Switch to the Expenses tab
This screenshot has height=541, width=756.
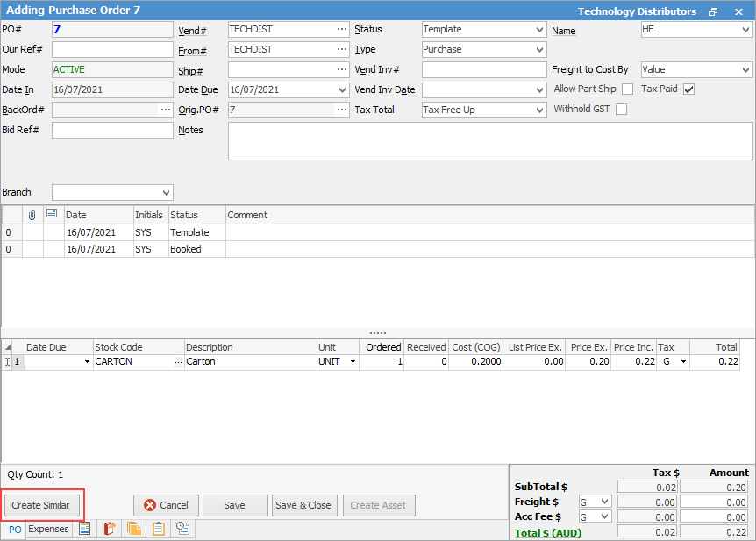(48, 529)
